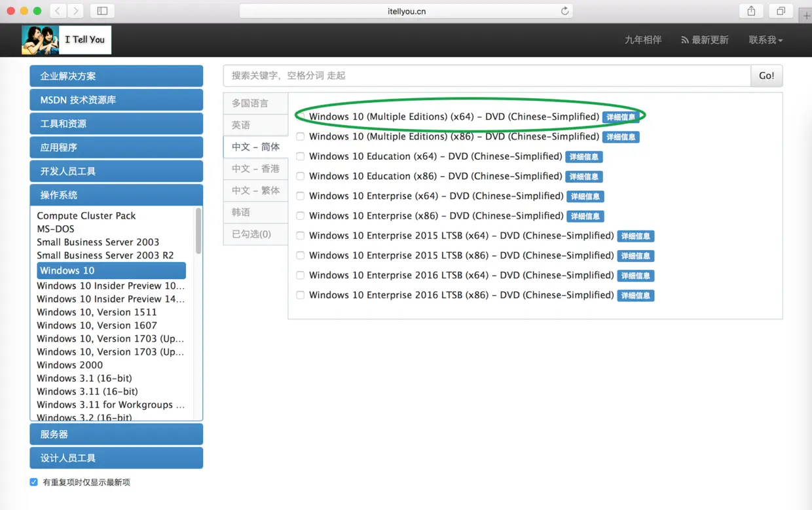Select Windows 2000 in the list

(x=70, y=365)
